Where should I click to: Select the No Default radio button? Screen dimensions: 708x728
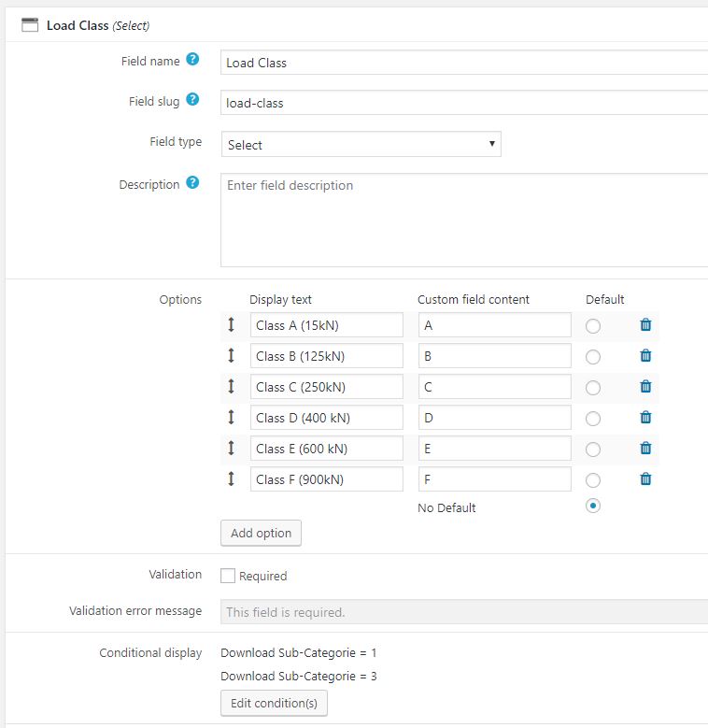click(593, 506)
